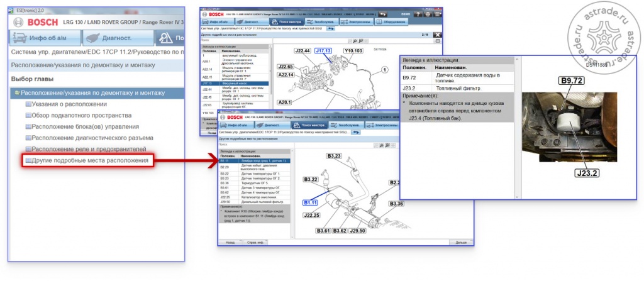Select legend row 'J17.13' in top window
This screenshot has height=281, width=644.
click(x=235, y=84)
